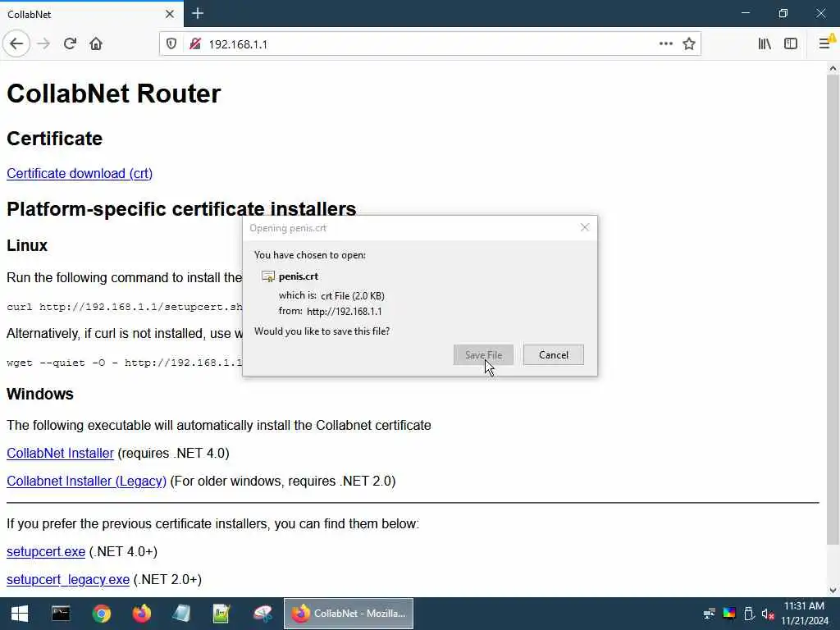Screen dimensions: 840x630
Task: Click the curl setupcert.sh command text
Action: point(125,307)
